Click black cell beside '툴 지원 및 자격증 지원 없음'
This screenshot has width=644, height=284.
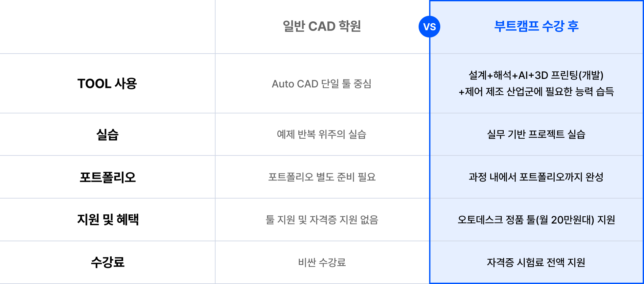tap(107, 220)
